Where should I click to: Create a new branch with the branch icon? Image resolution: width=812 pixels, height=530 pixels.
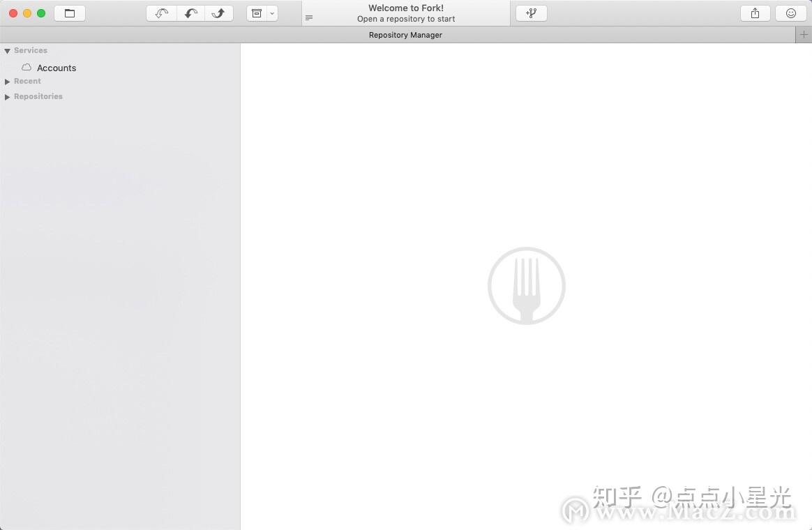[x=531, y=13]
